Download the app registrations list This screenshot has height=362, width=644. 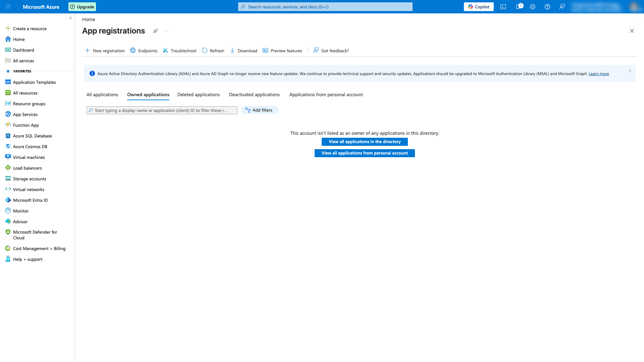pyautogui.click(x=244, y=51)
